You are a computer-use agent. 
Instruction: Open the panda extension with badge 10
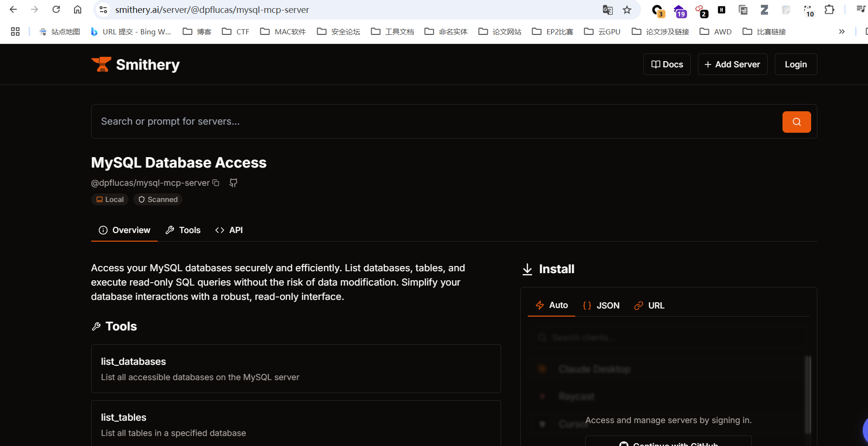click(x=808, y=10)
